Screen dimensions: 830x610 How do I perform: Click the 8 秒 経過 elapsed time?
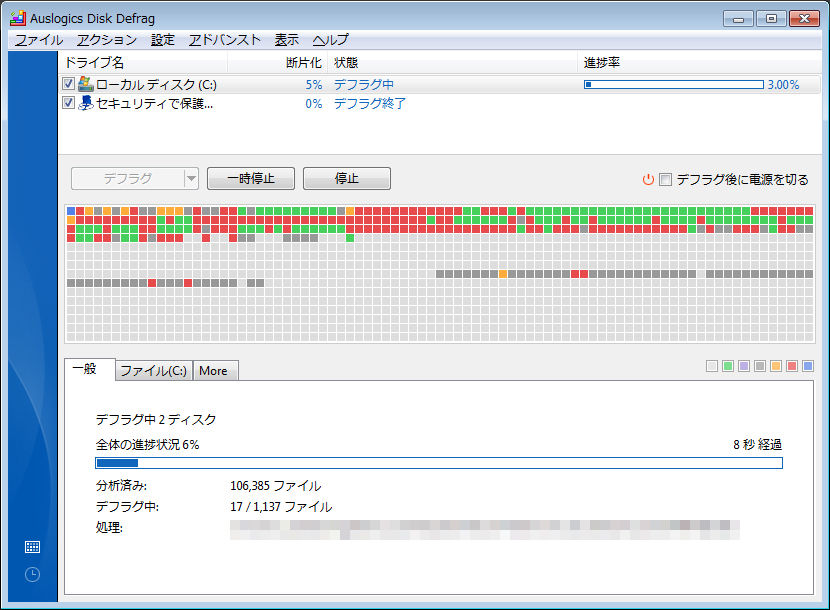757,444
